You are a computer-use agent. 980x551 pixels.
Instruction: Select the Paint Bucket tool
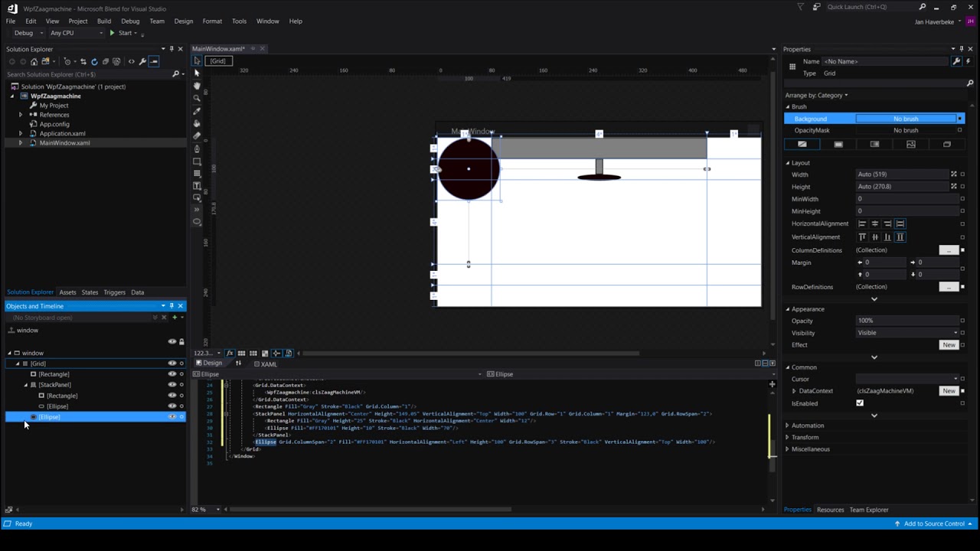(x=197, y=123)
